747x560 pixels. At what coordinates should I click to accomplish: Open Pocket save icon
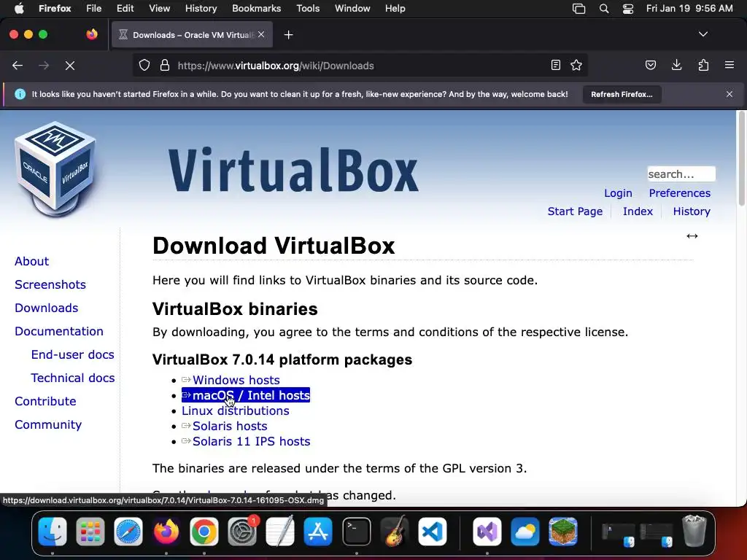tap(650, 65)
